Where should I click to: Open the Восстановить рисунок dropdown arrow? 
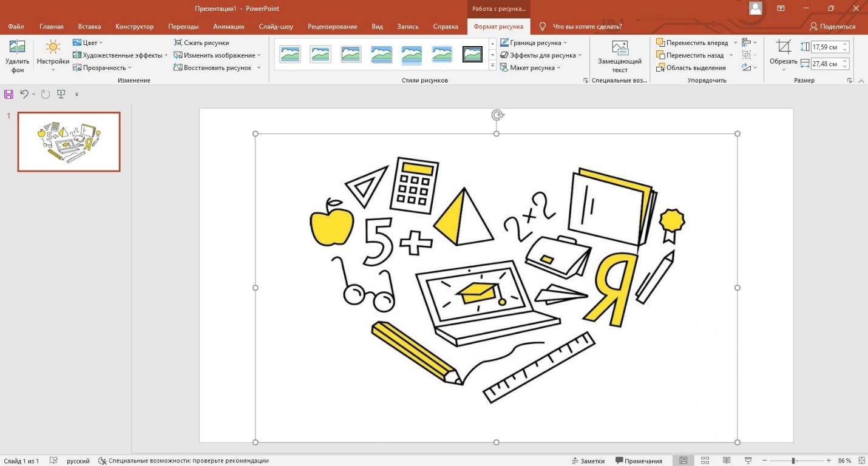click(x=259, y=67)
